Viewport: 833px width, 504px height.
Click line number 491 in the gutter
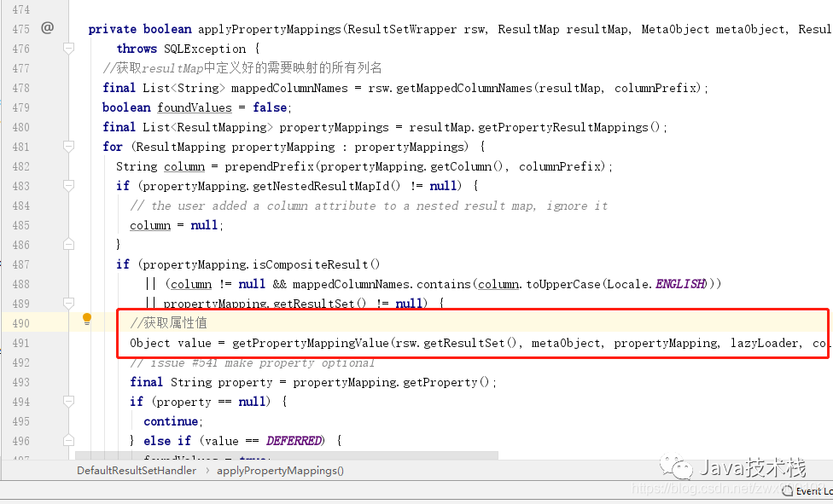click(21, 343)
